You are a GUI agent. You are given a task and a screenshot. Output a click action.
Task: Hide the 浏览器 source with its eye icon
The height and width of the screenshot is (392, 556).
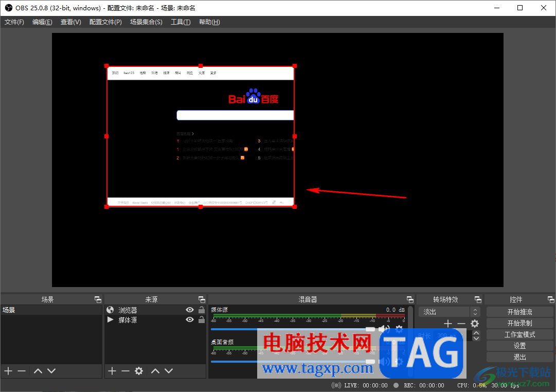point(190,310)
